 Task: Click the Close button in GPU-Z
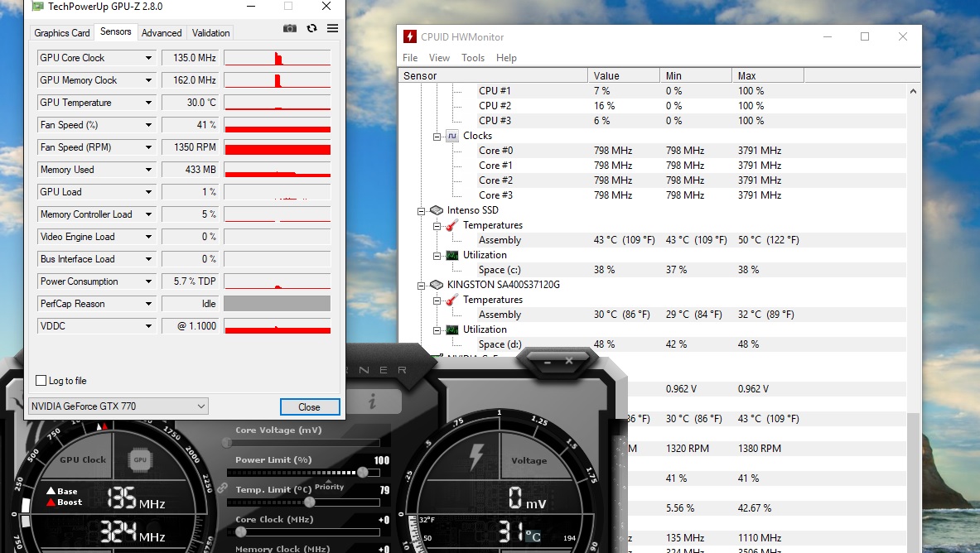(x=309, y=406)
